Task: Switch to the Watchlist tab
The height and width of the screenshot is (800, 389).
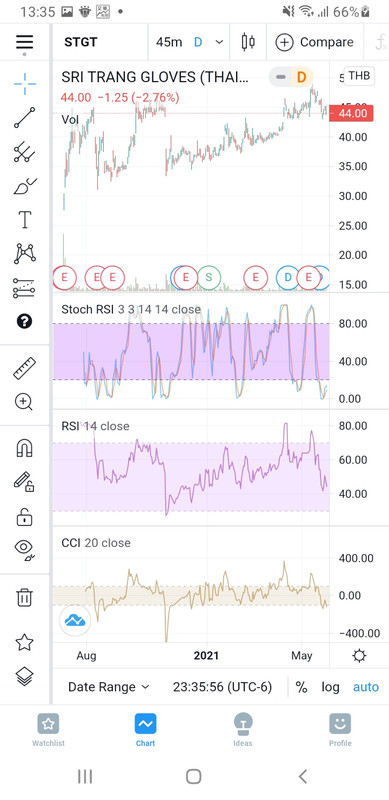Action: tap(48, 730)
